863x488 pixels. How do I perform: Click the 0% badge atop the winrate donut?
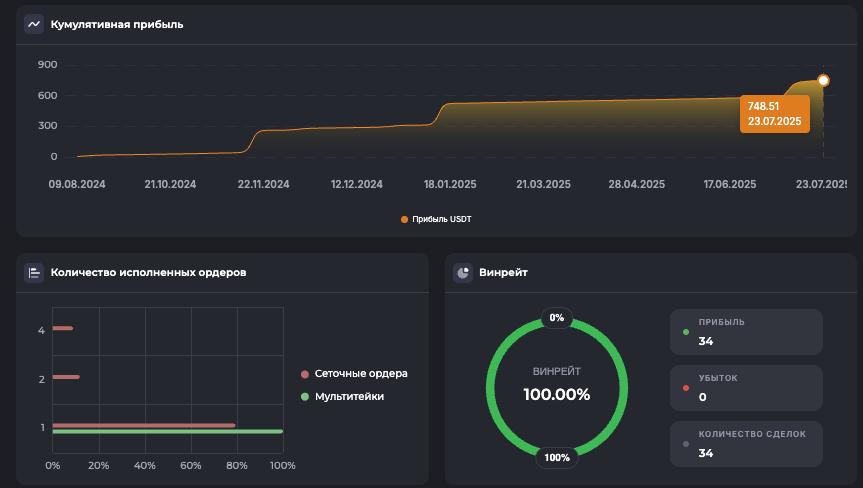(x=557, y=318)
